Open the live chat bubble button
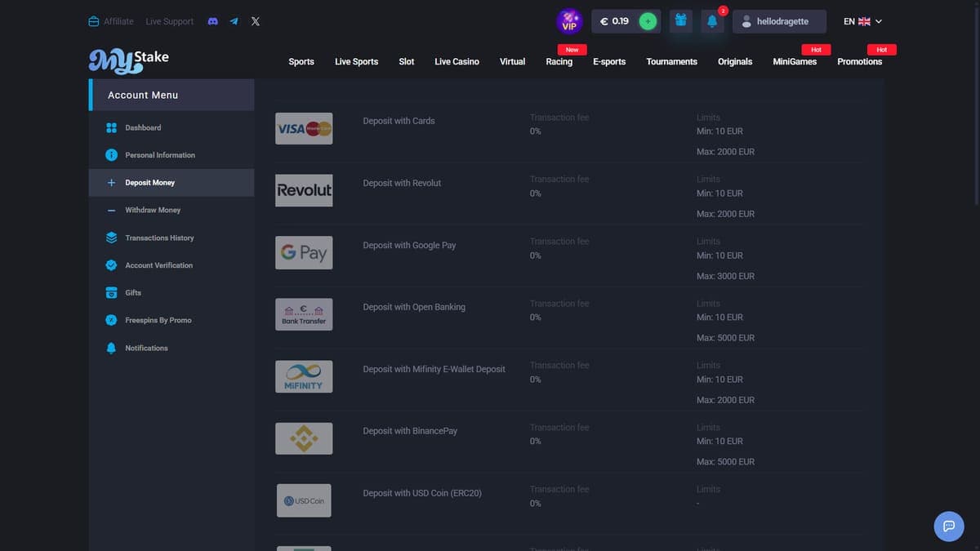 pos(948,526)
